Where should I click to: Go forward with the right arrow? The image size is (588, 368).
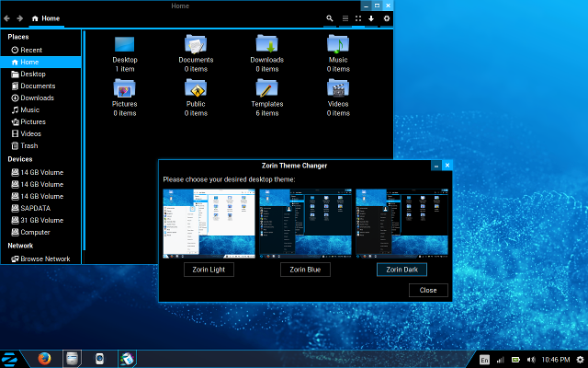pos(20,18)
